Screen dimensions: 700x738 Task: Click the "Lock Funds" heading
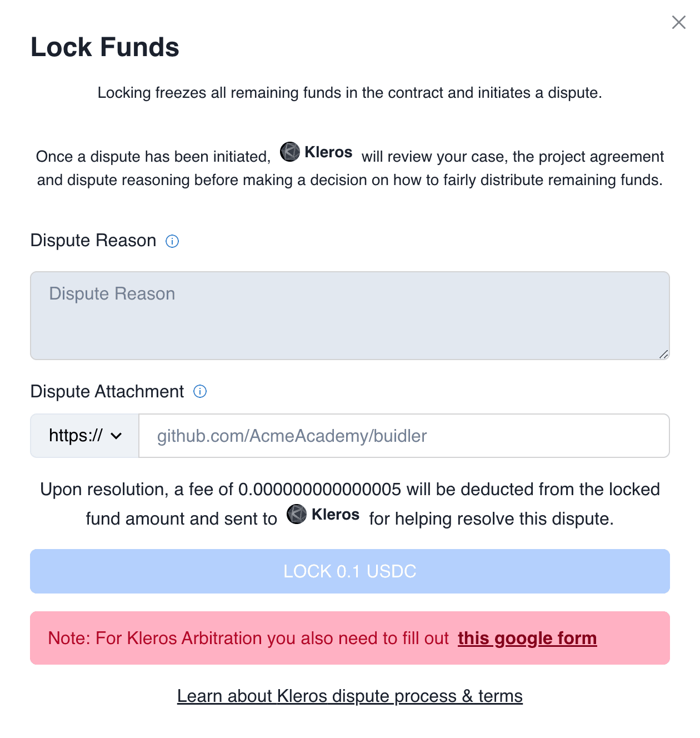pos(105,47)
